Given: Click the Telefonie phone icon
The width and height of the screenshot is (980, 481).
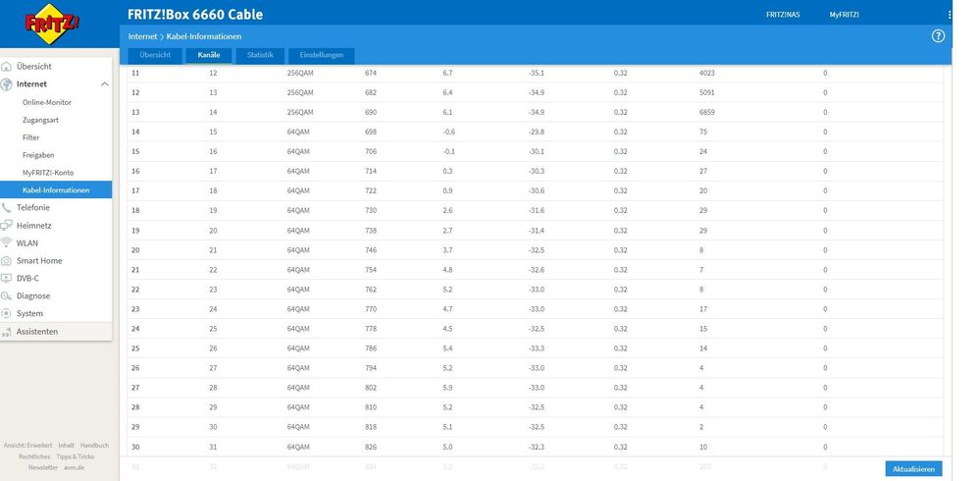Looking at the screenshot, I should point(6,208).
